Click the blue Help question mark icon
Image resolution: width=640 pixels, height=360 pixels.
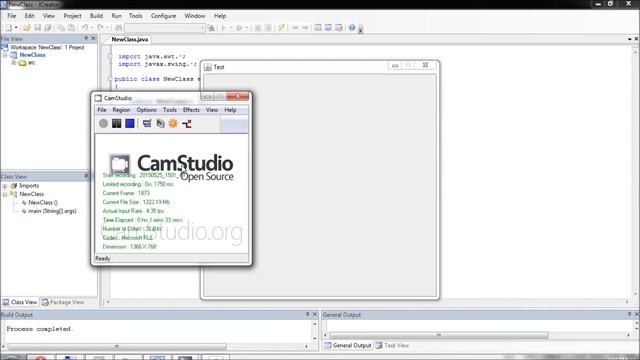point(352,28)
